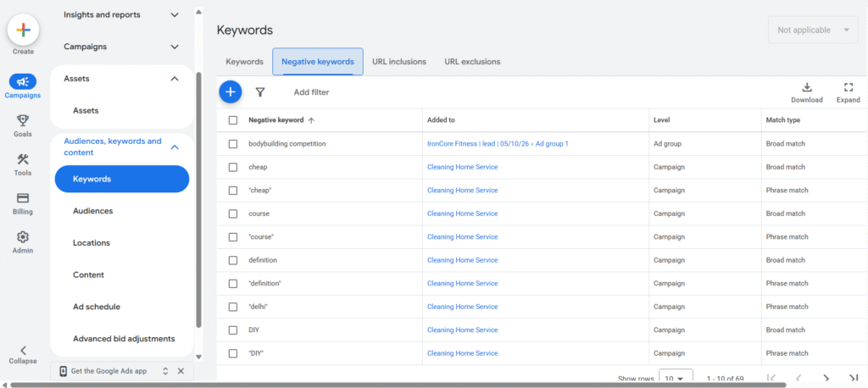
Task: Open Advanced bid adjustments in sidebar
Action: [x=124, y=339]
